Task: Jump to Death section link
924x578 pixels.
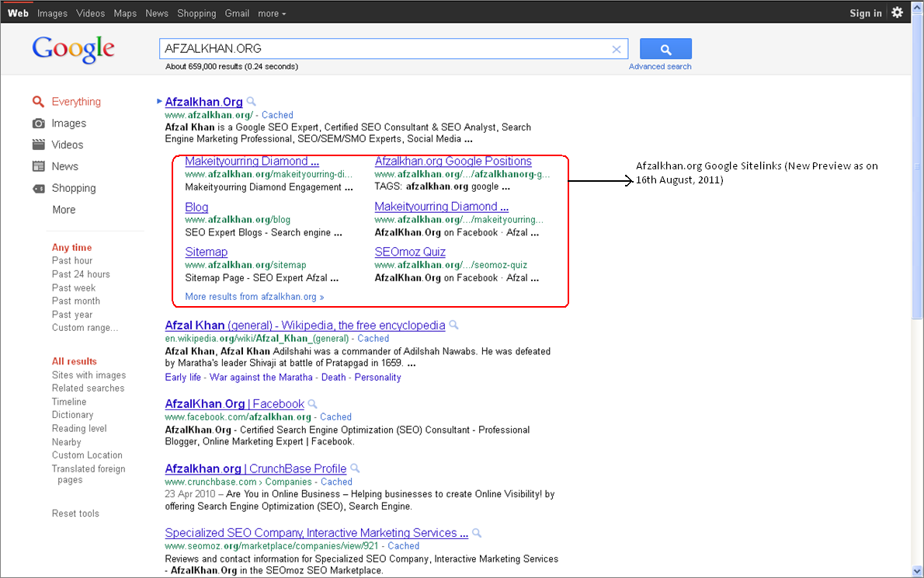Action: (x=334, y=378)
